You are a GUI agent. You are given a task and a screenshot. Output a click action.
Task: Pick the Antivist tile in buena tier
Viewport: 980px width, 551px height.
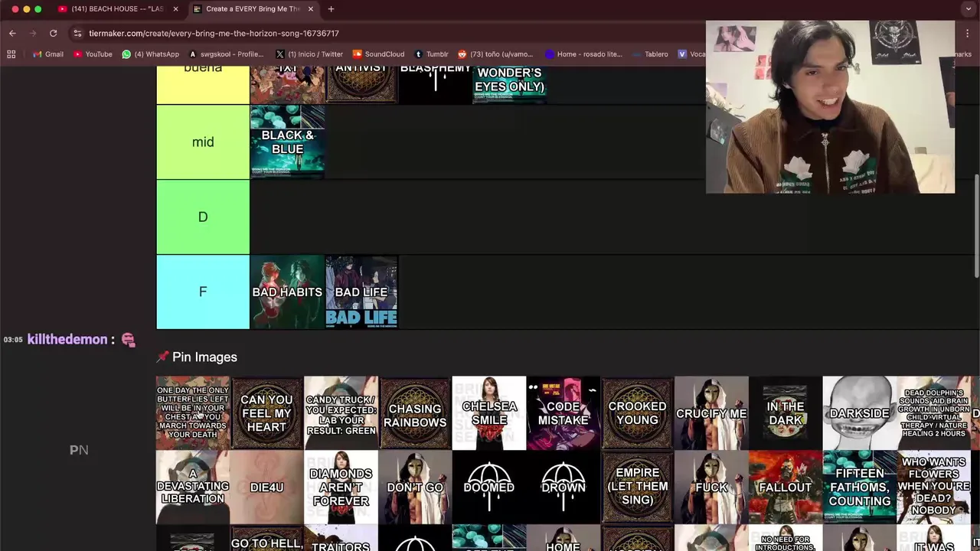[361, 84]
